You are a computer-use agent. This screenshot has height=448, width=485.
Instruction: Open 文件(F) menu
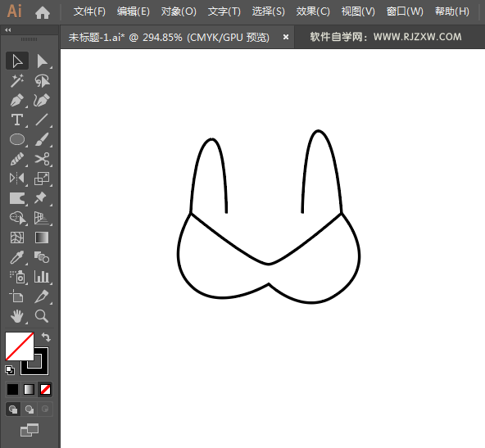click(x=89, y=11)
